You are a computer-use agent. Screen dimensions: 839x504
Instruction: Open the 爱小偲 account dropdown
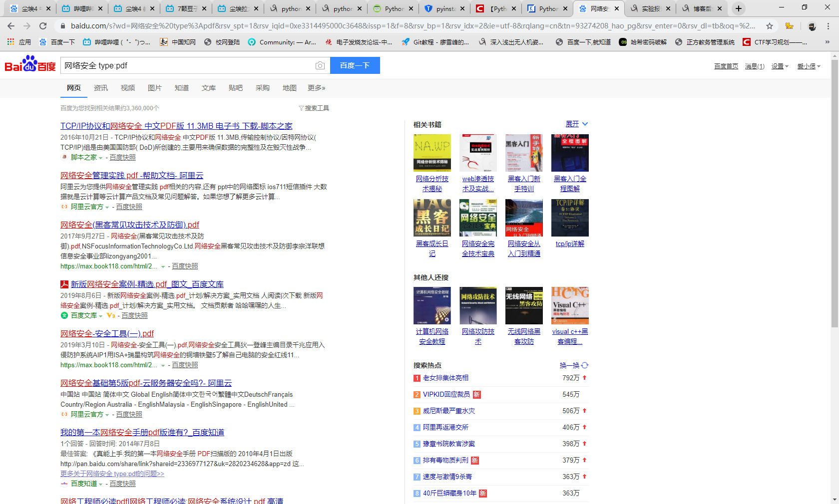point(809,66)
